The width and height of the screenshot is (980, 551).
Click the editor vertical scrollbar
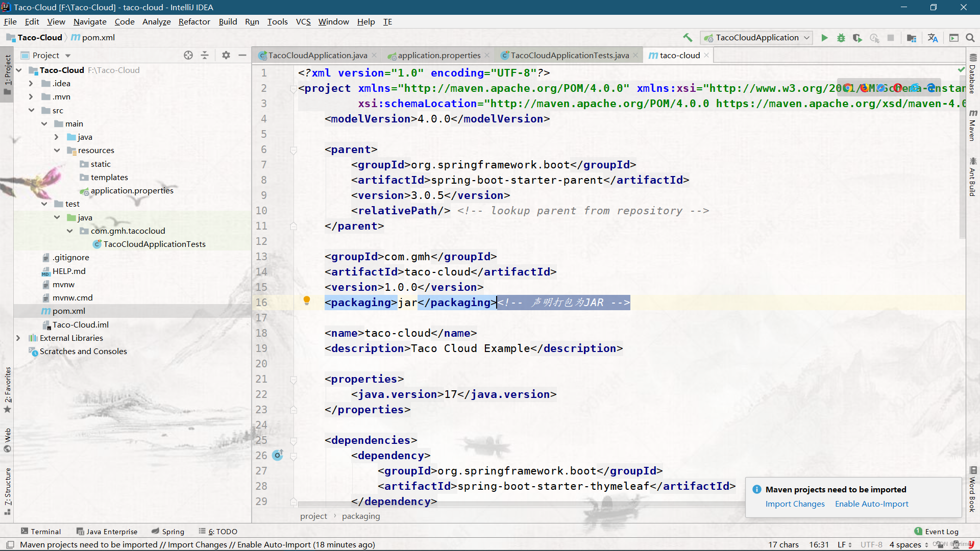(962, 153)
